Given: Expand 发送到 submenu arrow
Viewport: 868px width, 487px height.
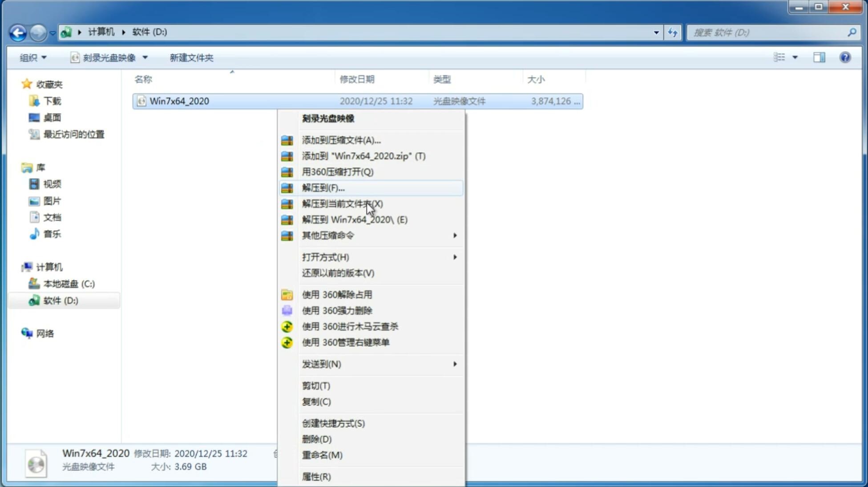Looking at the screenshot, I should [454, 364].
